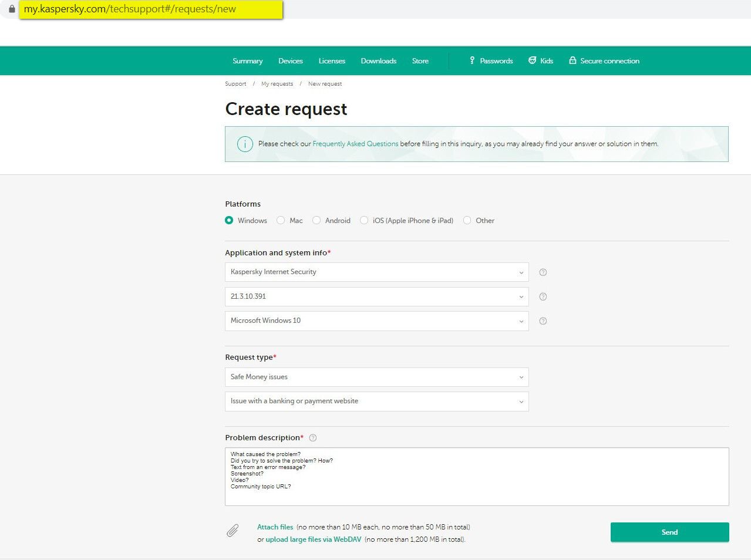
Task: Open the Downloads section
Action: pyautogui.click(x=379, y=61)
